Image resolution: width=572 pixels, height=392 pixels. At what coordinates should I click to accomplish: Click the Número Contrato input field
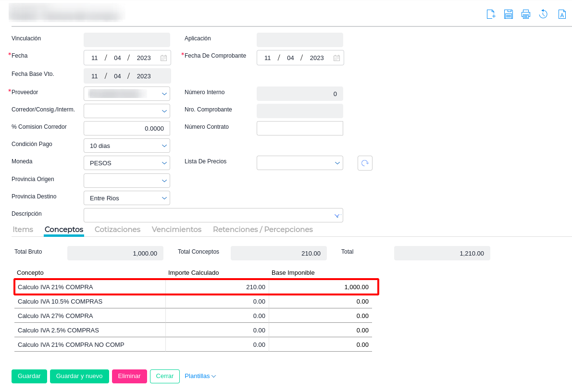[299, 128]
